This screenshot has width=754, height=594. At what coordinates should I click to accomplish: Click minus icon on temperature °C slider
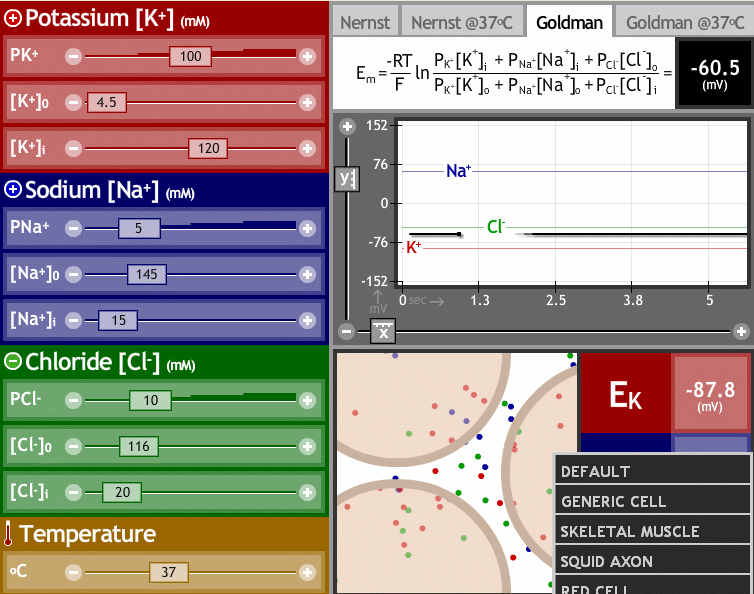point(73,573)
